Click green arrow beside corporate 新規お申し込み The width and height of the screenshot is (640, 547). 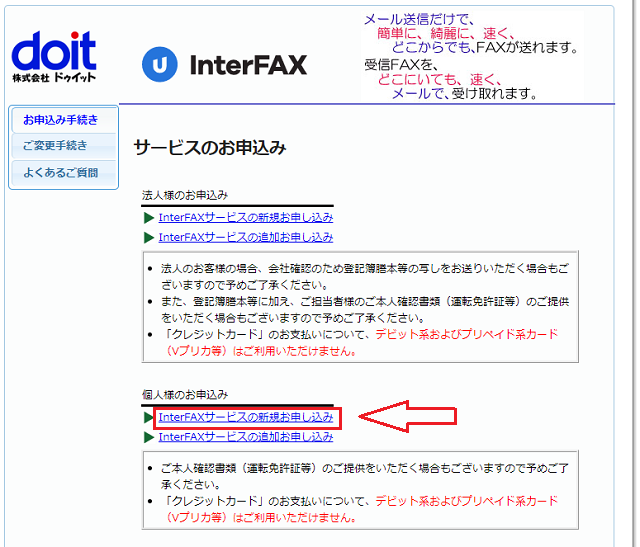coord(149,218)
